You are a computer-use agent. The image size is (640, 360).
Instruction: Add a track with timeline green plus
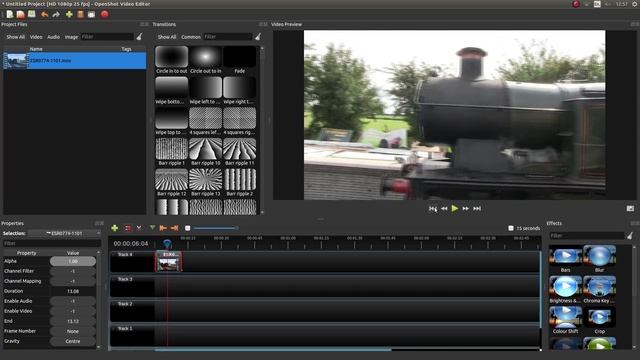[x=114, y=228]
